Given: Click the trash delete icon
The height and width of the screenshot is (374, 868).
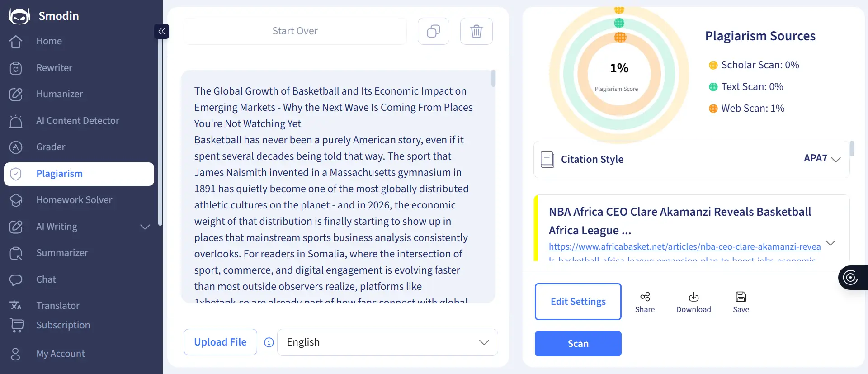Looking at the screenshot, I should point(476,31).
